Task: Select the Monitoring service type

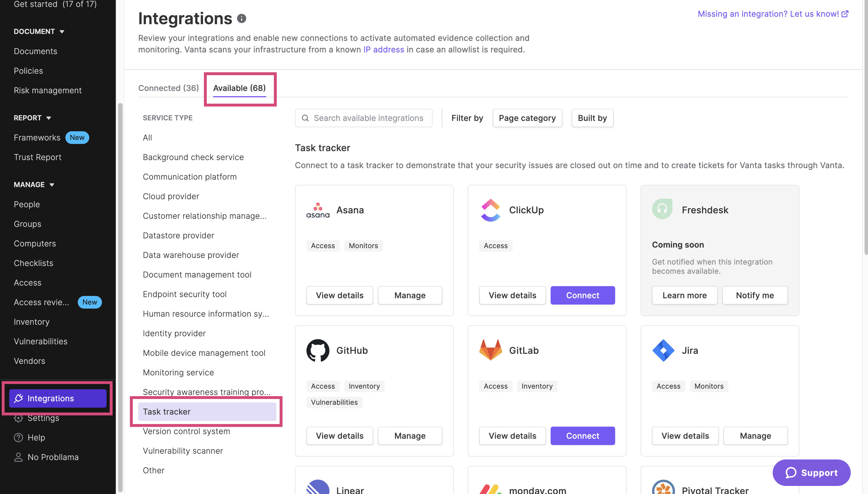Action: 178,373
